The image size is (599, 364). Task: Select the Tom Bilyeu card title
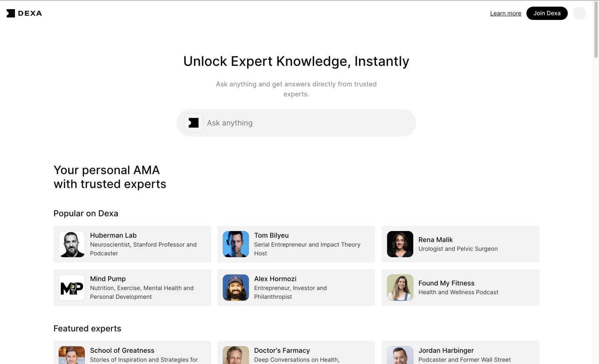[x=272, y=236]
